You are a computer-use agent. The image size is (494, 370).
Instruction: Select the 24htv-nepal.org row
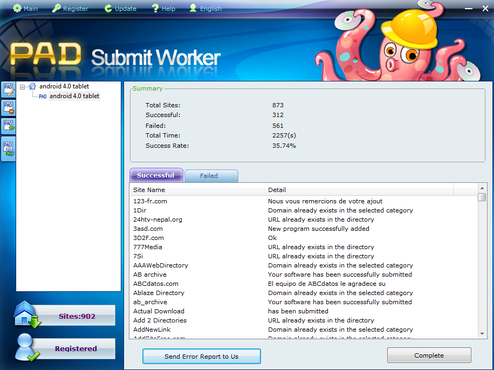coord(304,219)
